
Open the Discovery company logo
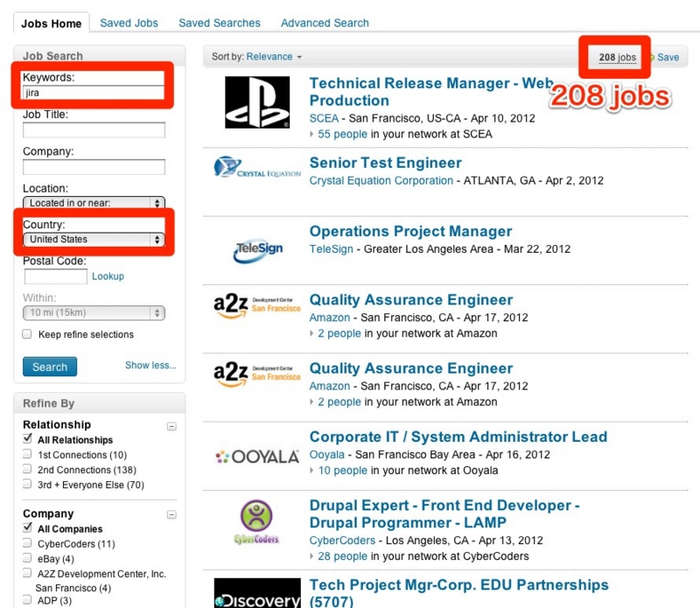pos(257,593)
